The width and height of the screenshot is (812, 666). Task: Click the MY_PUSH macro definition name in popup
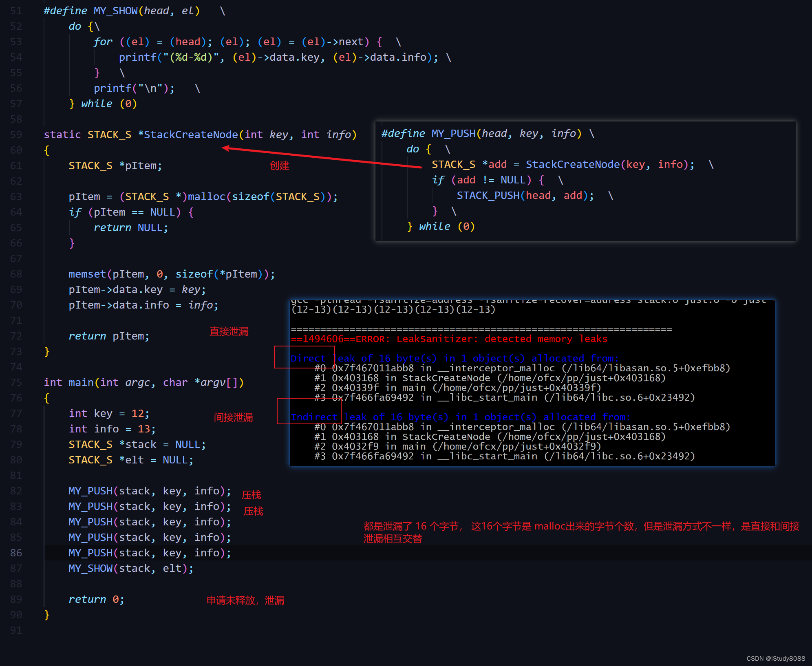click(x=453, y=133)
